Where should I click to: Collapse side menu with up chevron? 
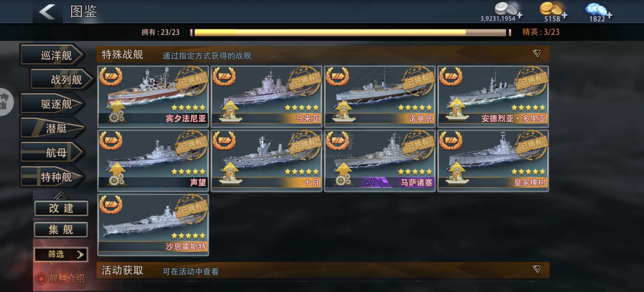tap(61, 195)
